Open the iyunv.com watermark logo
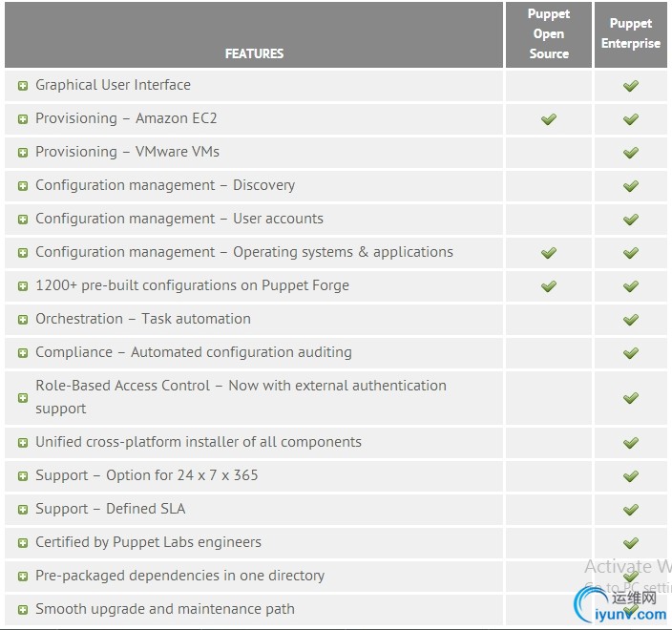672x630 pixels. (x=620, y=604)
